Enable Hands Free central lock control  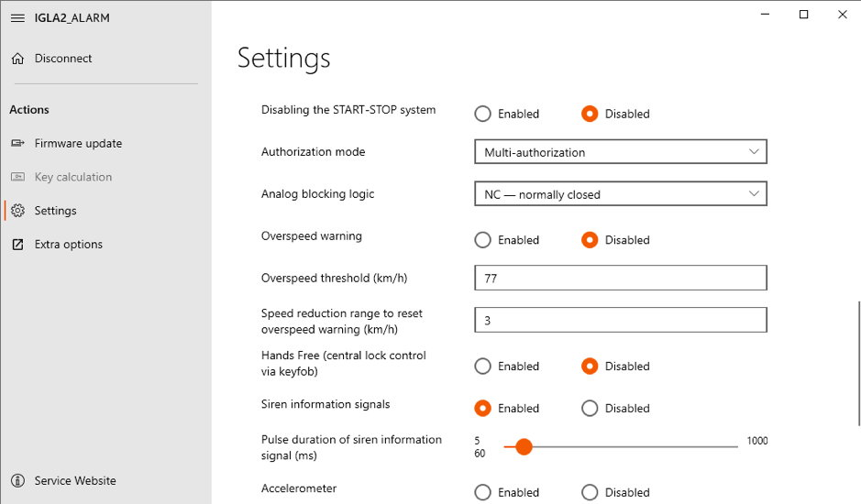point(482,367)
